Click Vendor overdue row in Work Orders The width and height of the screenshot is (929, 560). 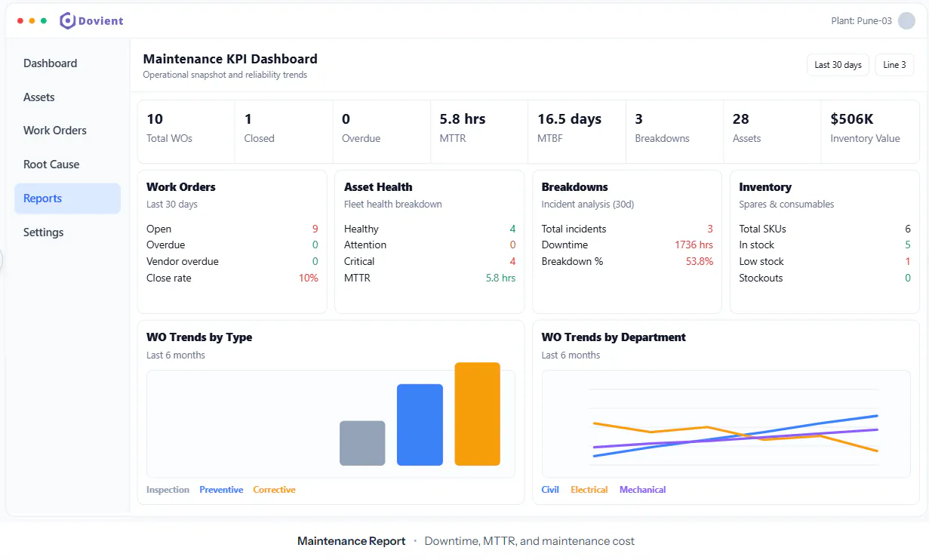click(x=232, y=261)
